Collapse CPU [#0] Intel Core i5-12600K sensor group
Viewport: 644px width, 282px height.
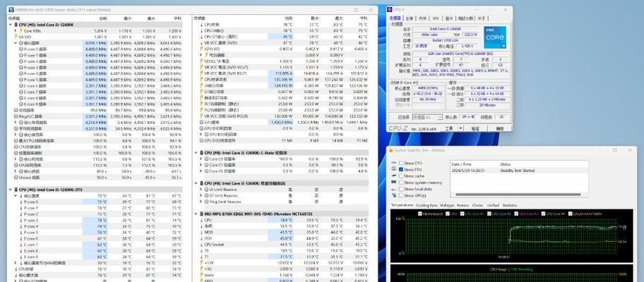(11, 25)
